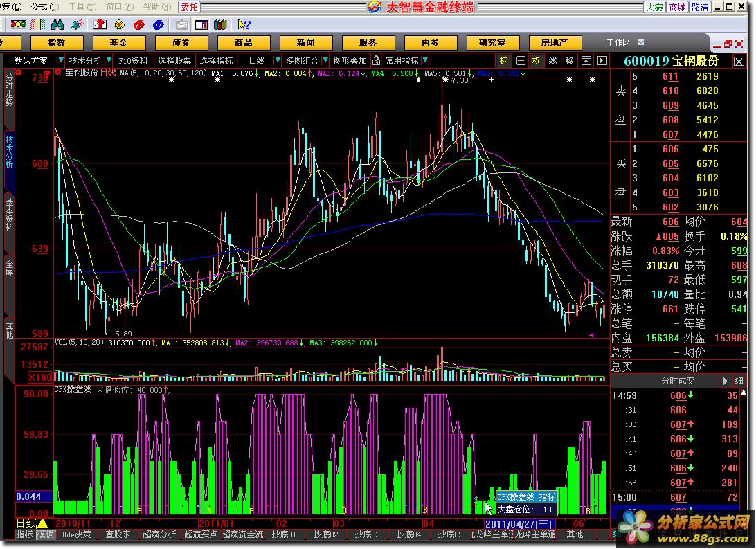Click the play arrow next to 分时成交
Viewport: 756px width, 549px height.
point(725,381)
